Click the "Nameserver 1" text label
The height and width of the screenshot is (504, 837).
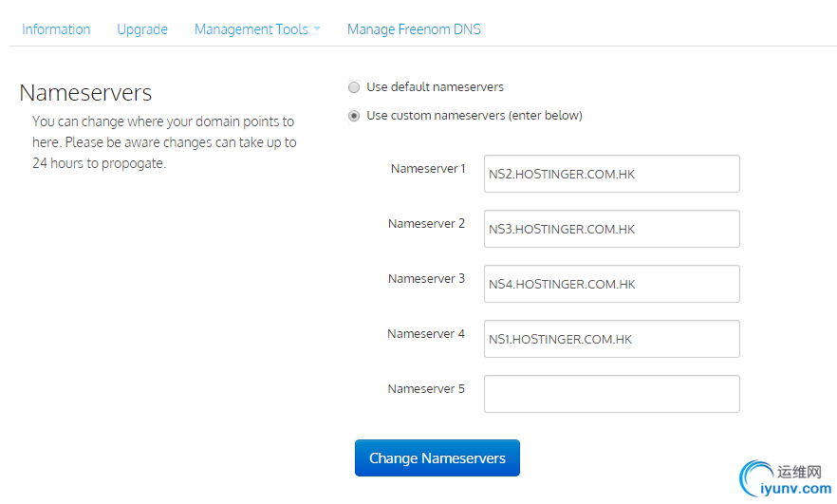point(428,169)
